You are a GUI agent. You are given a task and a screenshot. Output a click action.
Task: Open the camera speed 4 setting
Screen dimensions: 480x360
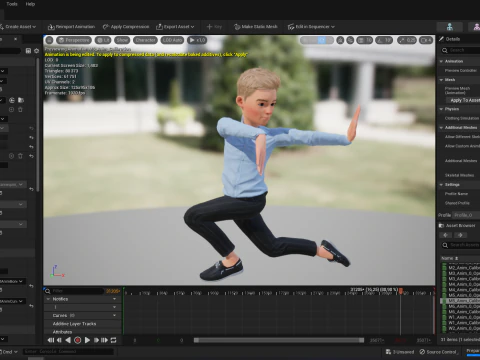pos(426,40)
